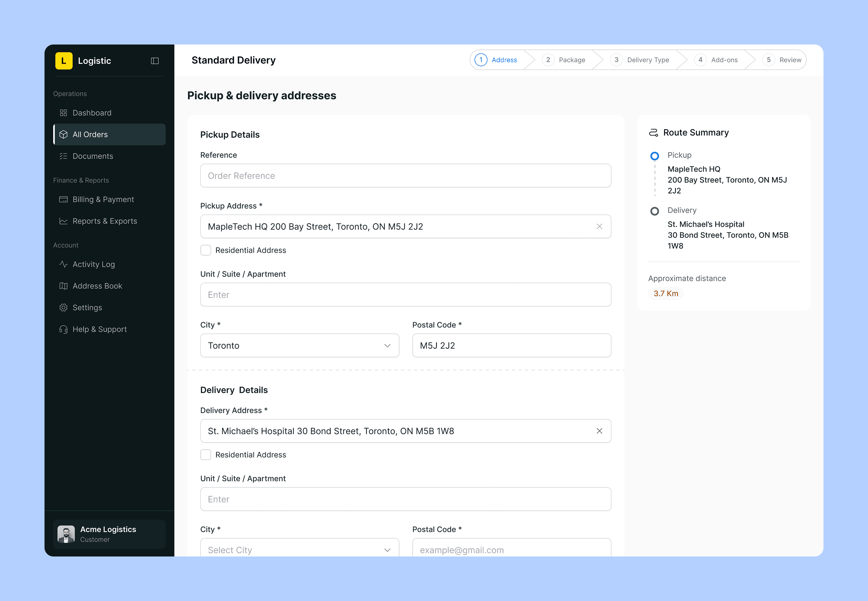Open the Select City dropdown for delivery

click(300, 548)
